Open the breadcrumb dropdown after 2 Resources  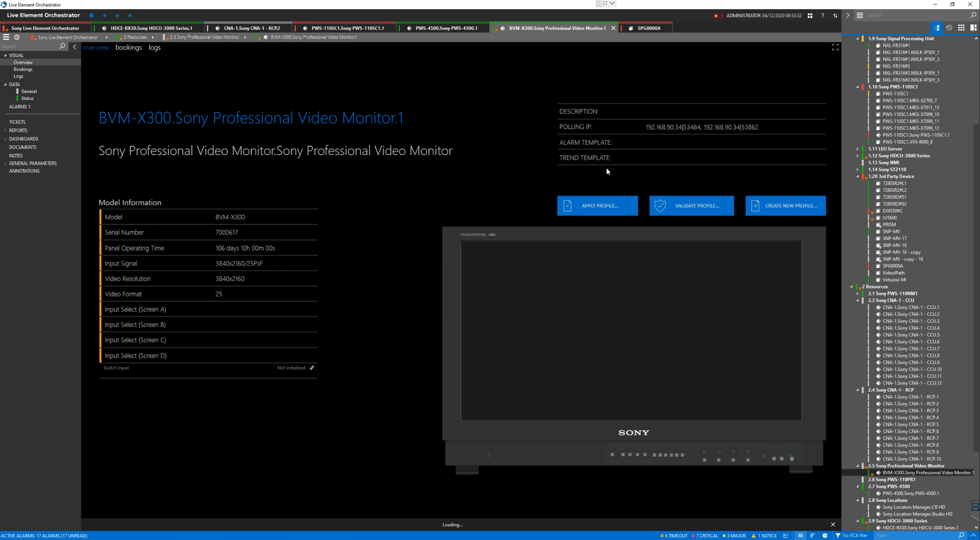point(153,37)
